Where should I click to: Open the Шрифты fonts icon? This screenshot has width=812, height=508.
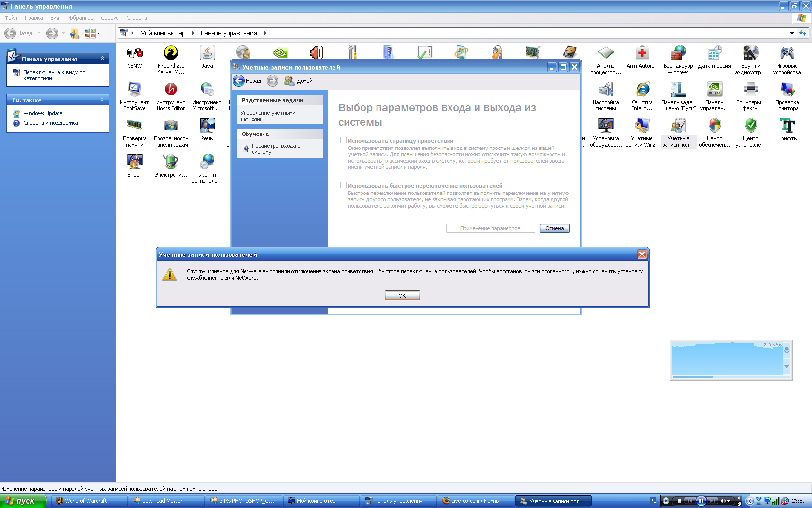tap(787, 126)
